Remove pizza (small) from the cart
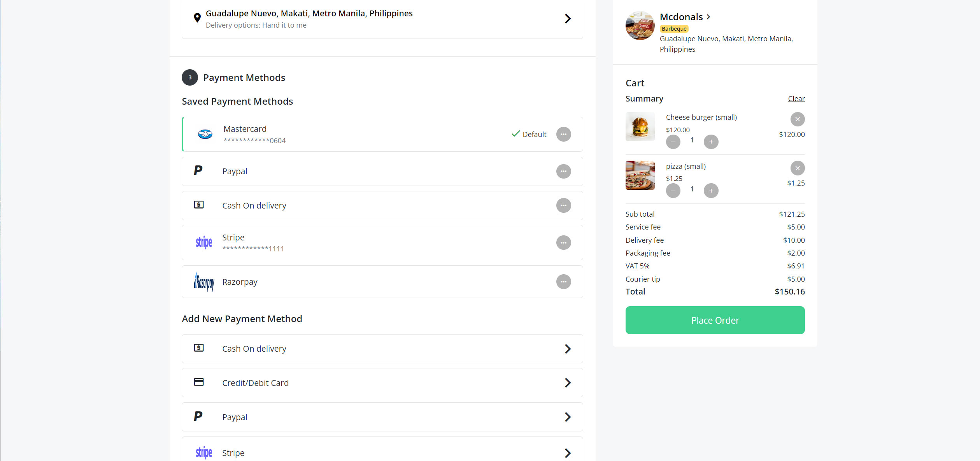The height and width of the screenshot is (461, 980). pos(798,168)
